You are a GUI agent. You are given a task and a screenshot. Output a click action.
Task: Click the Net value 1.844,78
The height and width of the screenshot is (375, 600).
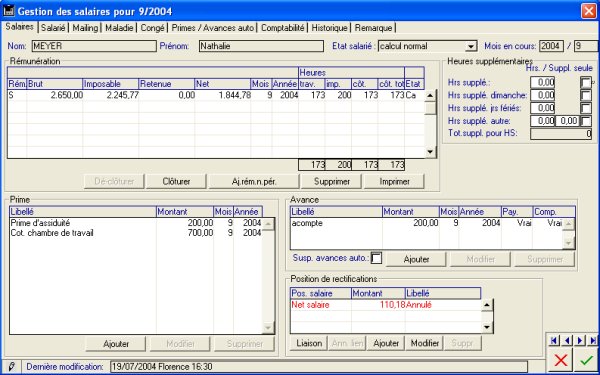(x=235, y=95)
